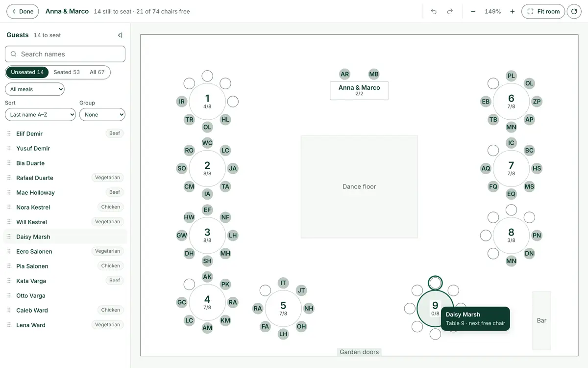Switch to the Unseated 14 filter
The width and height of the screenshot is (588, 368).
[x=27, y=72]
